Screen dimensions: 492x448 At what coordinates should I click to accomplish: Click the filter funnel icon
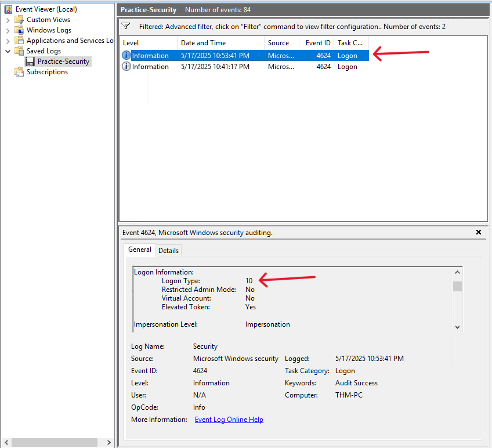tap(126, 27)
